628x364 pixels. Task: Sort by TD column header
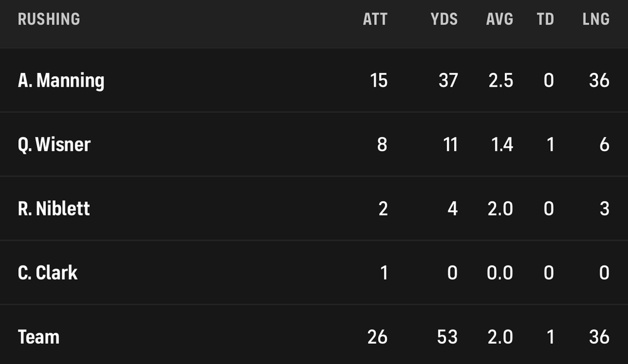545,19
